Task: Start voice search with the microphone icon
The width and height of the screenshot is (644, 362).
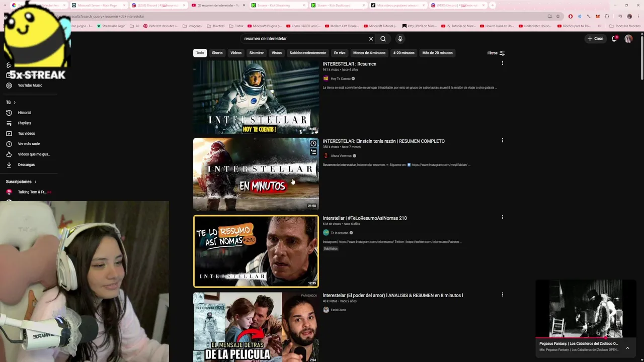Action: (400, 39)
